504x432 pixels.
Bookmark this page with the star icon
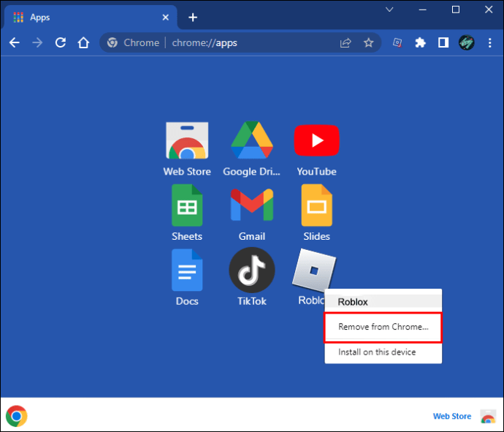pos(369,43)
